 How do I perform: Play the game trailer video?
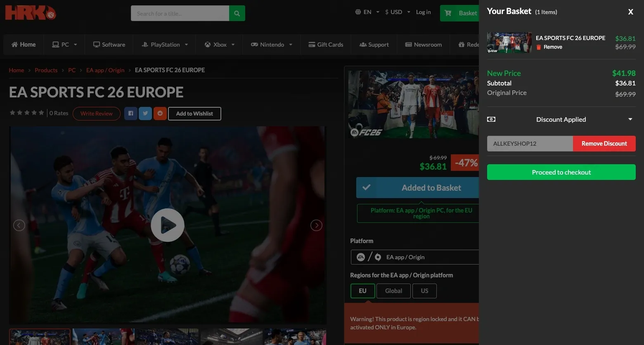[168, 225]
